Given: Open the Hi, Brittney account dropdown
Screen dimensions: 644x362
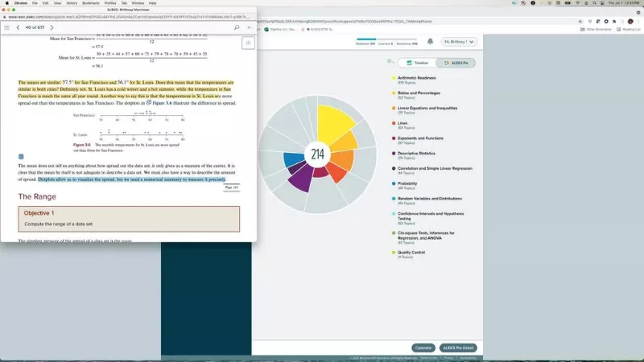Looking at the screenshot, I should (459, 42).
